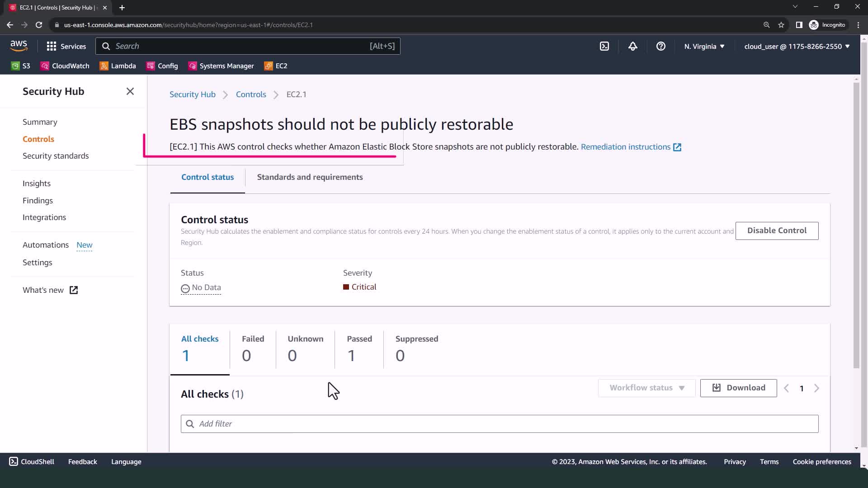The height and width of the screenshot is (488, 868).
Task: Click the AWS logo home icon
Action: click(19, 46)
